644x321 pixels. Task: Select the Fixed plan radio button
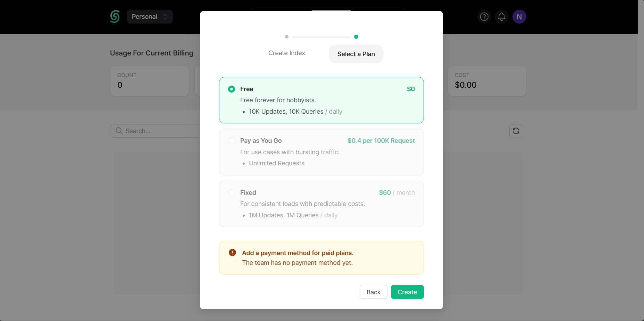coord(232,193)
